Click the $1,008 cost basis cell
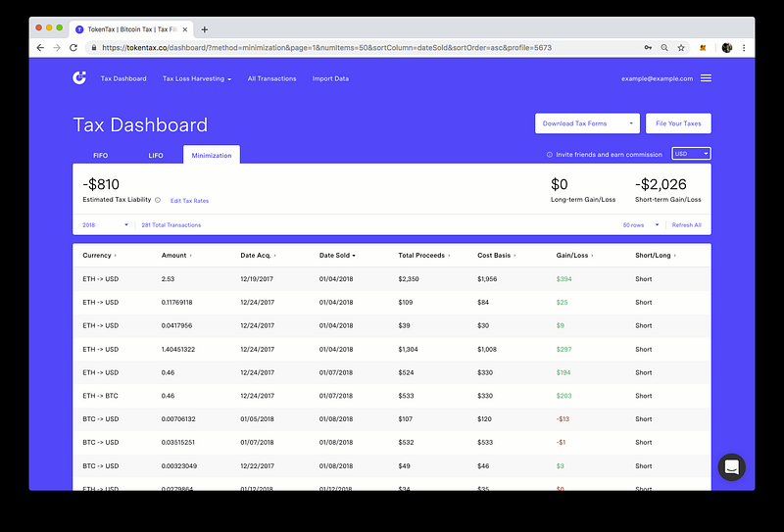Image resolution: width=784 pixels, height=532 pixels. 487,349
